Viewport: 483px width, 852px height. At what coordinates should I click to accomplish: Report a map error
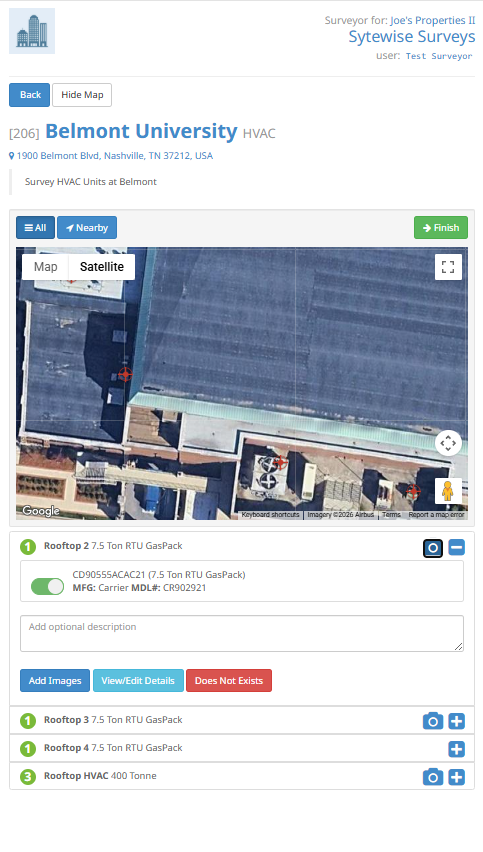436,515
